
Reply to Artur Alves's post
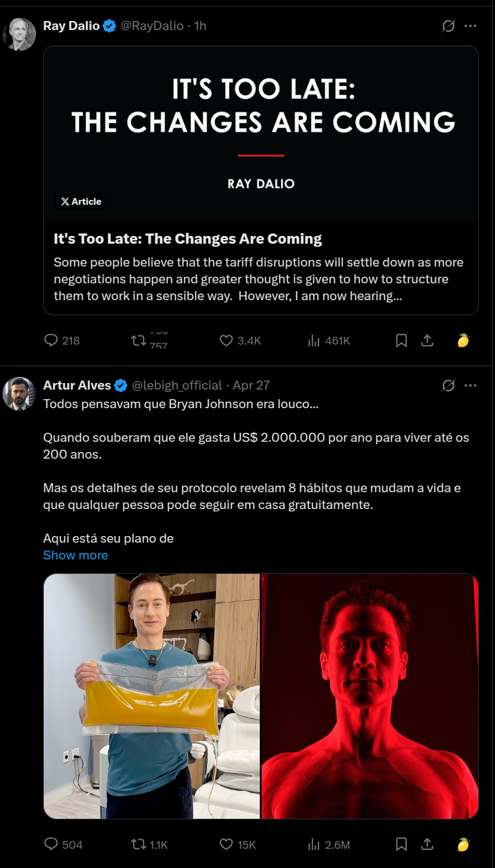pos(52,845)
